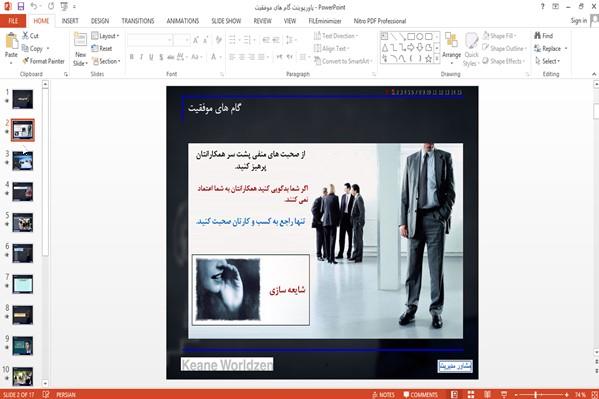Select slide 1 thumbnail

pyautogui.click(x=23, y=99)
